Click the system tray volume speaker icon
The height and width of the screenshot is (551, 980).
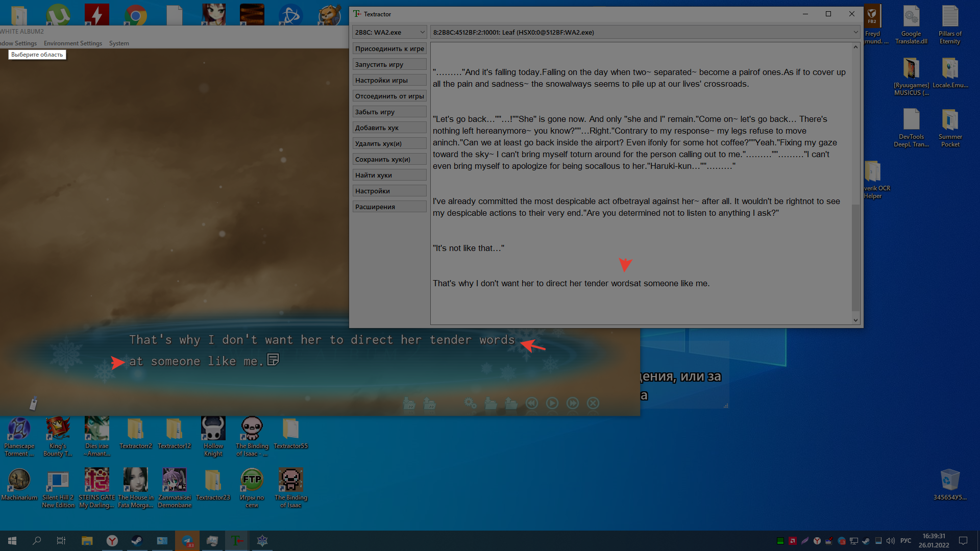(891, 541)
